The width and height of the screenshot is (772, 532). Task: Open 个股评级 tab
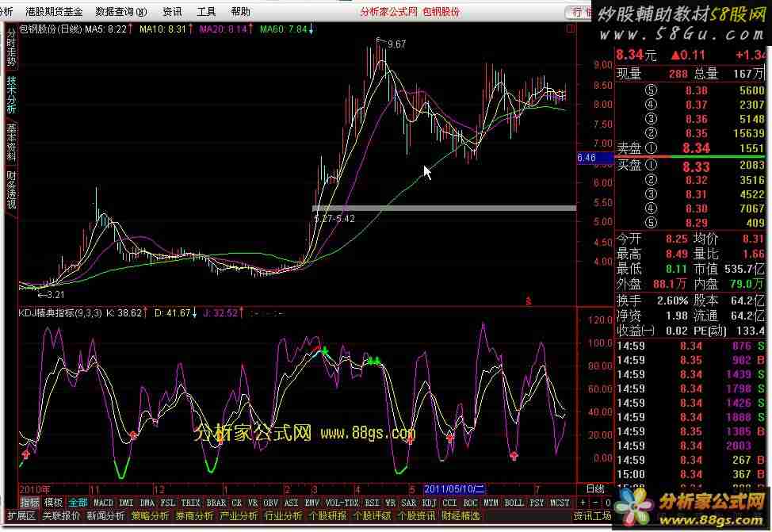point(373,515)
